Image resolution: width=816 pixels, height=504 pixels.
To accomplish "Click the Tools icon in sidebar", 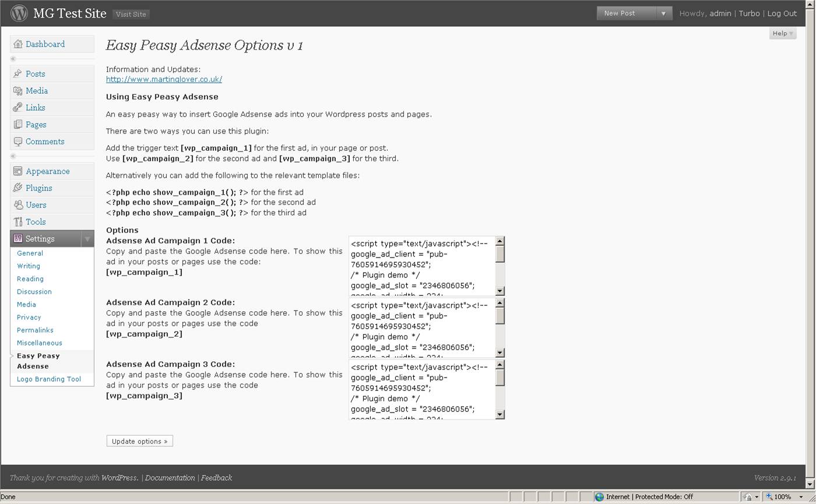I will coord(18,222).
